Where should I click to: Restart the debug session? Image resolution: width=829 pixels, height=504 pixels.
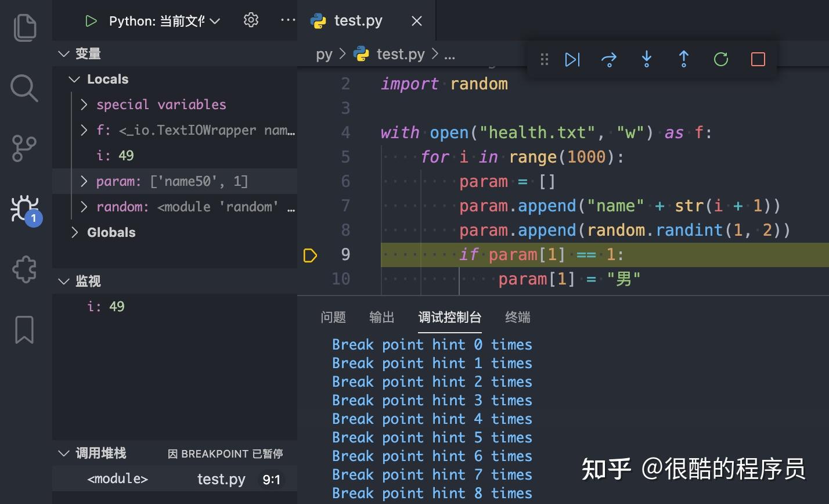pos(720,59)
